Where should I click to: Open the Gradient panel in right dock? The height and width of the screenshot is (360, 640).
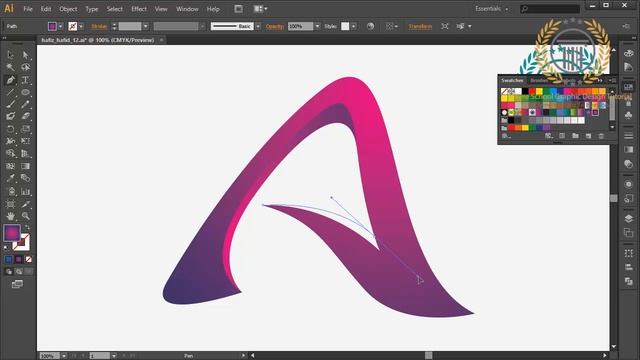[x=629, y=149]
